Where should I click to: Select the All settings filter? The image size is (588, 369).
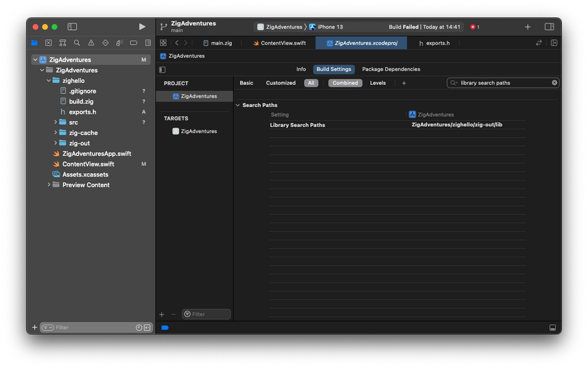pyautogui.click(x=311, y=83)
